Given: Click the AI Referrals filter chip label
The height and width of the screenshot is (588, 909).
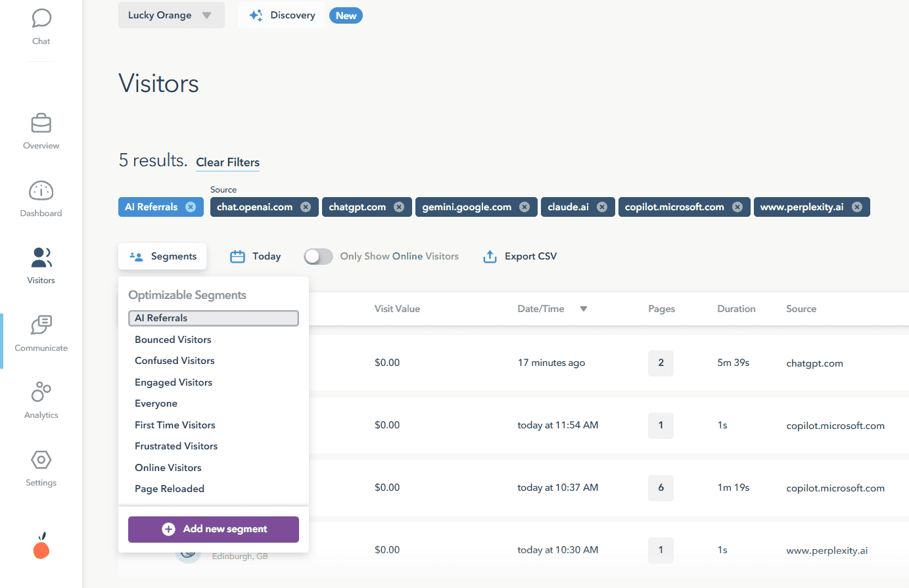Looking at the screenshot, I should pyautogui.click(x=151, y=207).
